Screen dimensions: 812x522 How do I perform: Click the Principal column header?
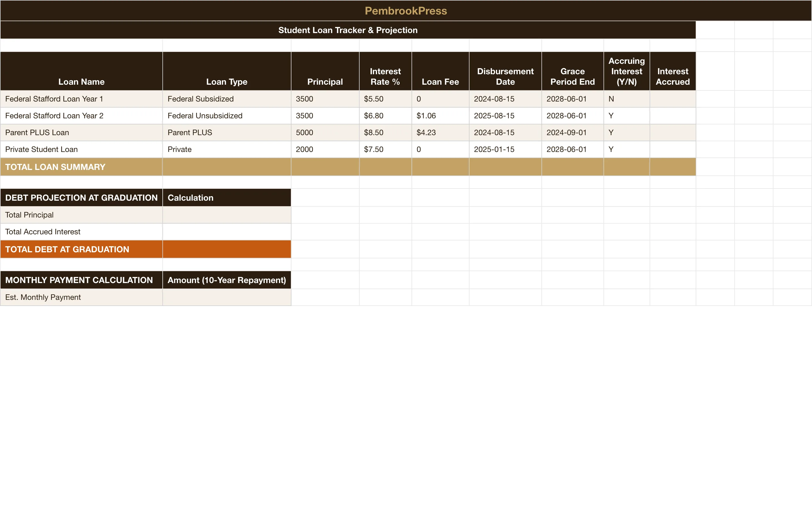click(x=325, y=71)
